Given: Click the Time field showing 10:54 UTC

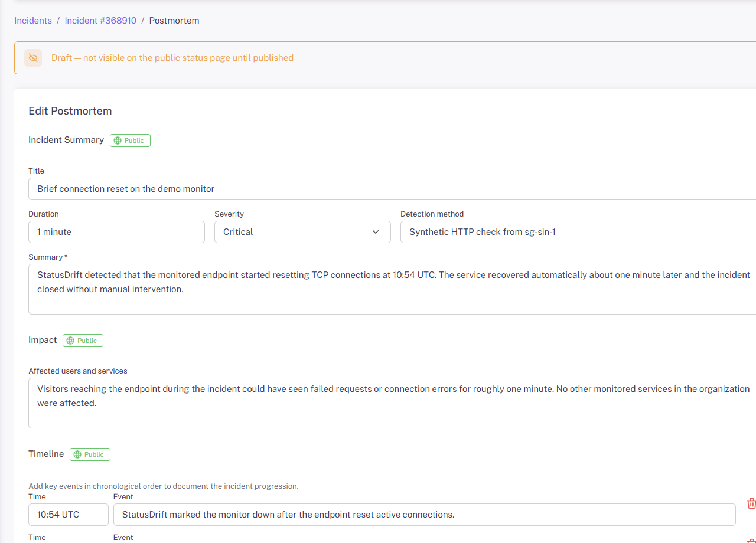Looking at the screenshot, I should coord(68,514).
